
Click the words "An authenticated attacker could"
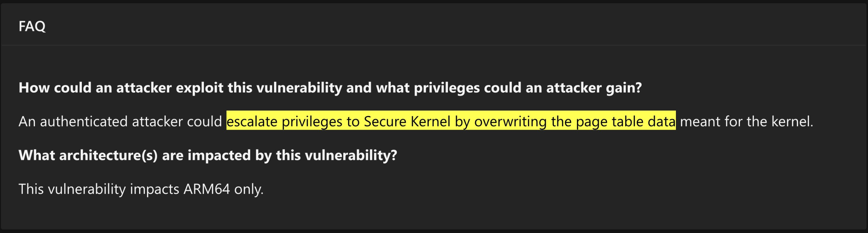pyautogui.click(x=120, y=121)
